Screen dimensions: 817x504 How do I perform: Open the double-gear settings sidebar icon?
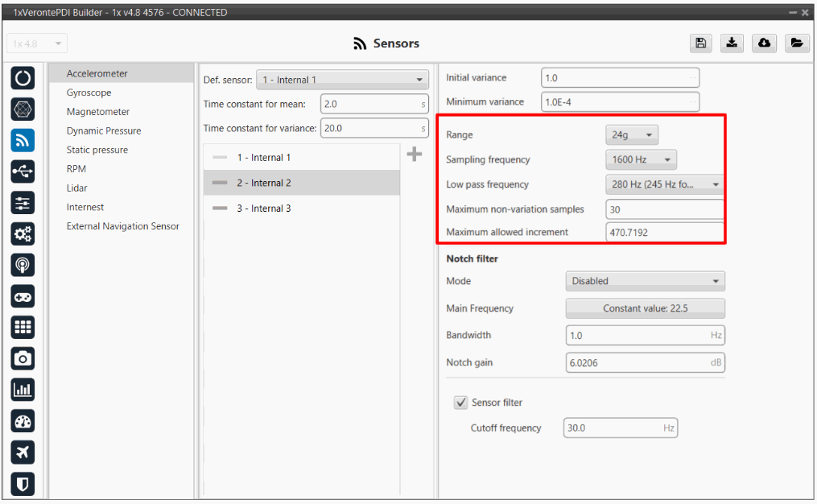click(x=23, y=234)
